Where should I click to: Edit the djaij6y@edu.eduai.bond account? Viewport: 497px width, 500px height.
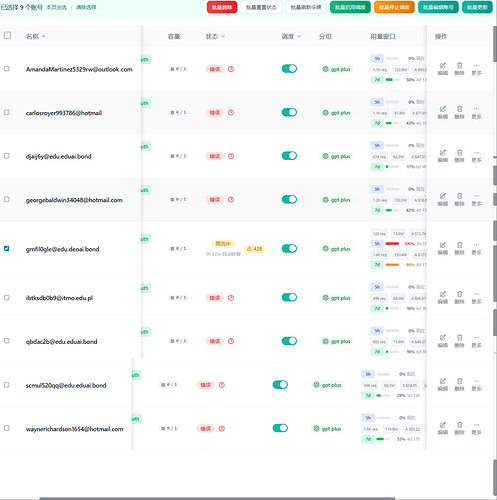point(443,156)
